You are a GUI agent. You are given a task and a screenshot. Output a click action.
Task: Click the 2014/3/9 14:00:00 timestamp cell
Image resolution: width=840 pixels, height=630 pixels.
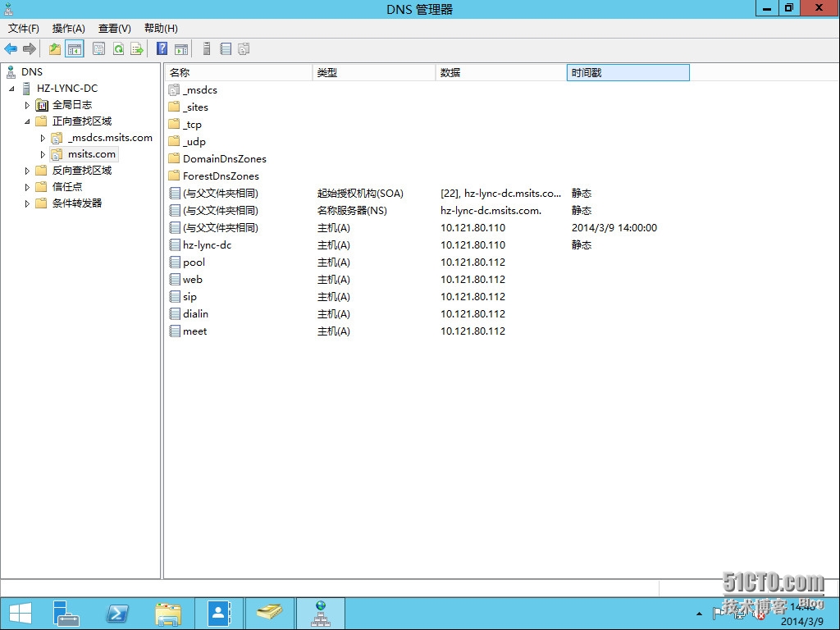(x=614, y=228)
